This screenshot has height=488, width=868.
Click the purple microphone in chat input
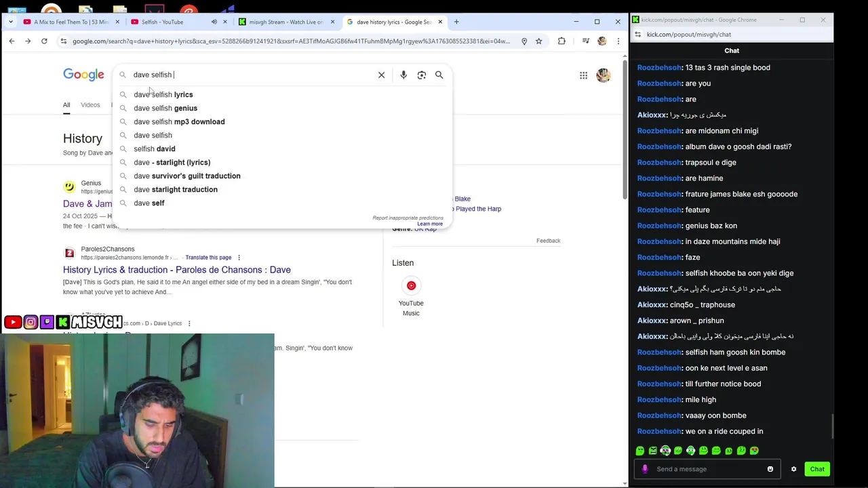645,469
